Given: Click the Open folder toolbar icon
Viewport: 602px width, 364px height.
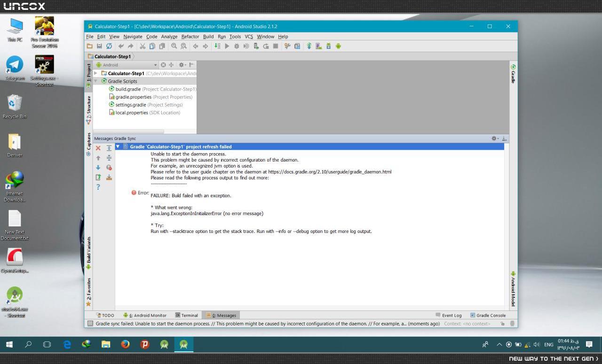Looking at the screenshot, I should click(x=89, y=46).
